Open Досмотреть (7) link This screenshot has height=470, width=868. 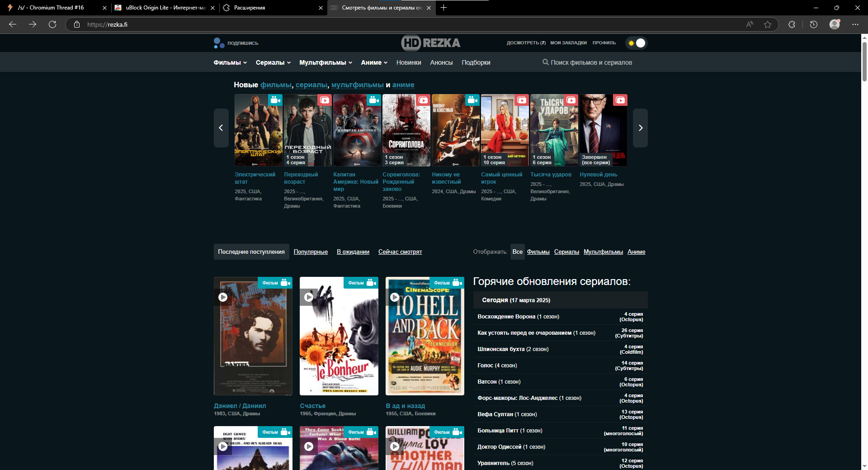tap(526, 43)
